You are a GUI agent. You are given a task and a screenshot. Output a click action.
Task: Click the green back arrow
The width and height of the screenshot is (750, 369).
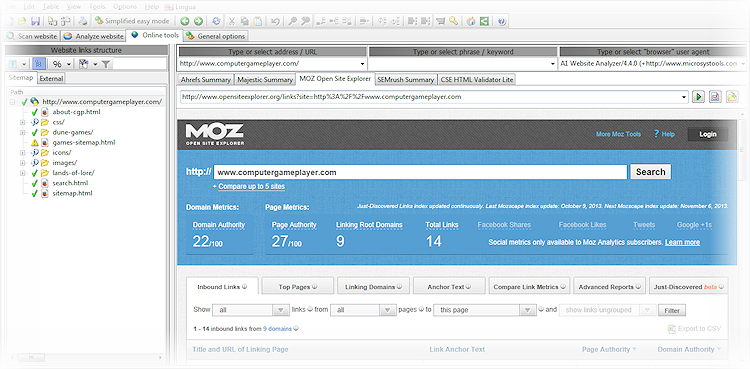185,21
